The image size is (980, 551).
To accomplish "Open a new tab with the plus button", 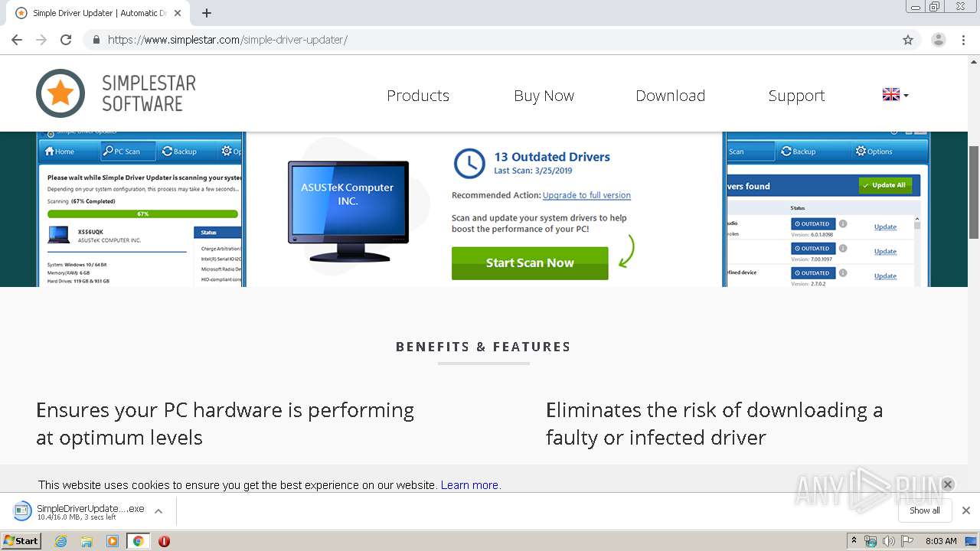I will [207, 13].
